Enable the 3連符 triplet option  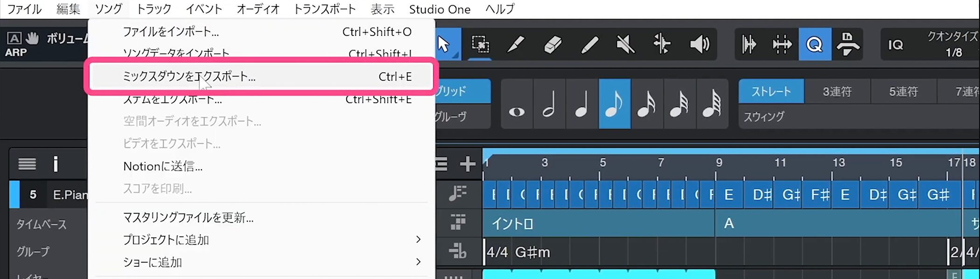837,91
